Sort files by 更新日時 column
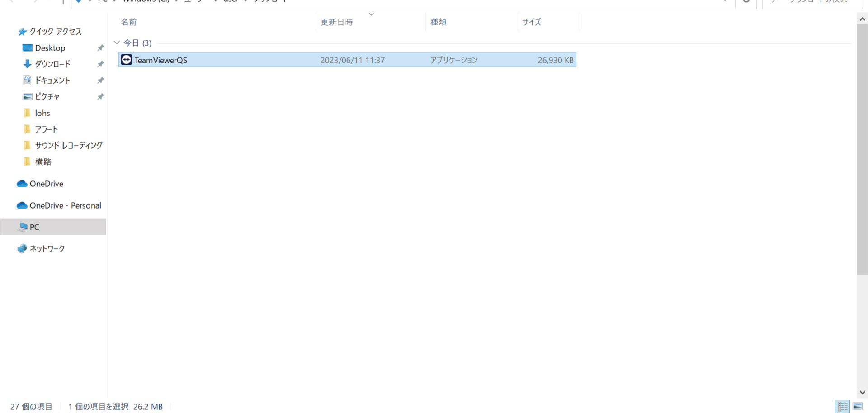 point(336,22)
